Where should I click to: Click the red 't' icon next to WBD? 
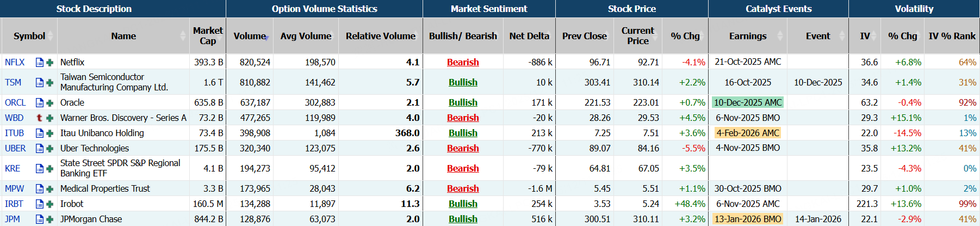point(39,118)
